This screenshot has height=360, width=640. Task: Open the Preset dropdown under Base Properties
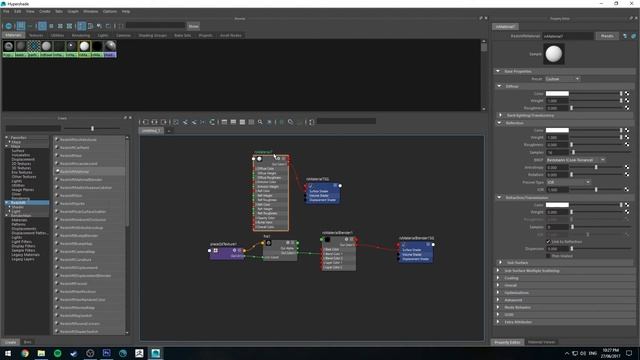tap(562, 79)
